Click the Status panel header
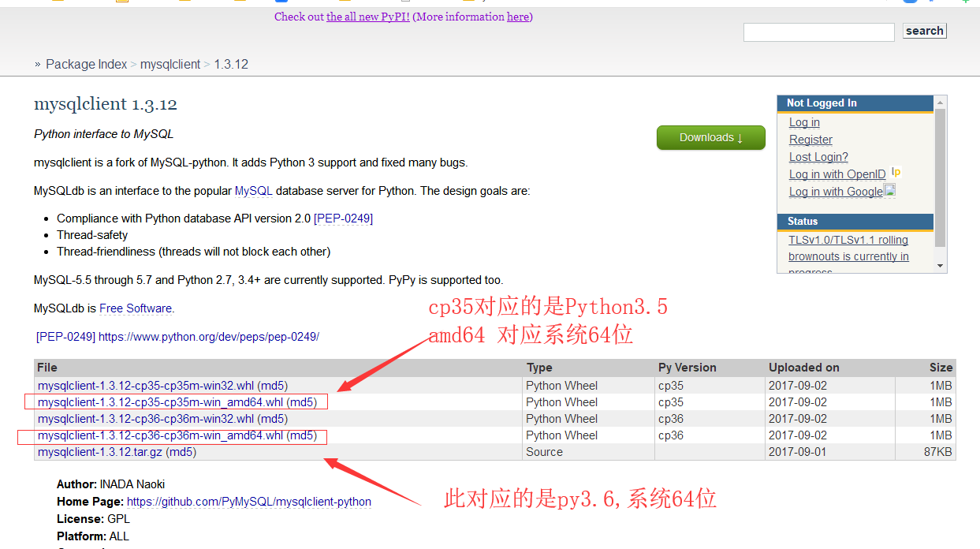This screenshot has height=549, width=980. [855, 222]
